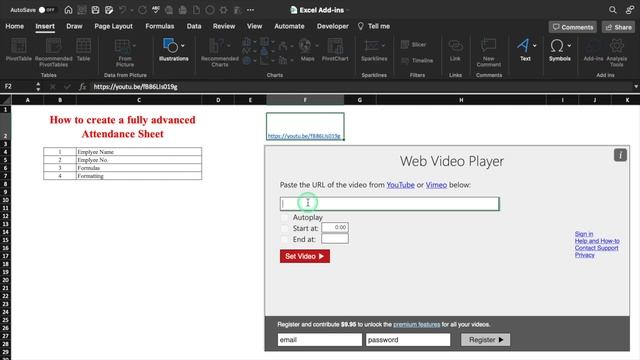Click the Home icon in the quick access toolbar
This screenshot has width=640, height=360.
[x=68, y=10]
